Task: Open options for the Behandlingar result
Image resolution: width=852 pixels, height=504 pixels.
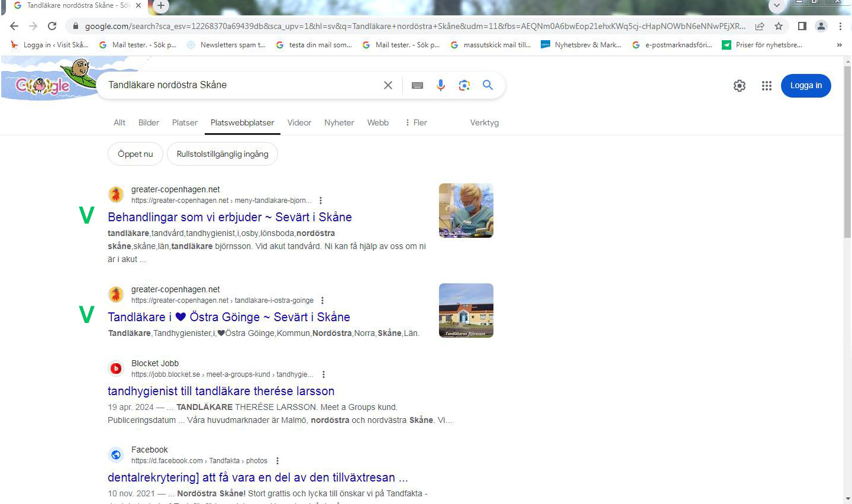Action: pos(321,201)
